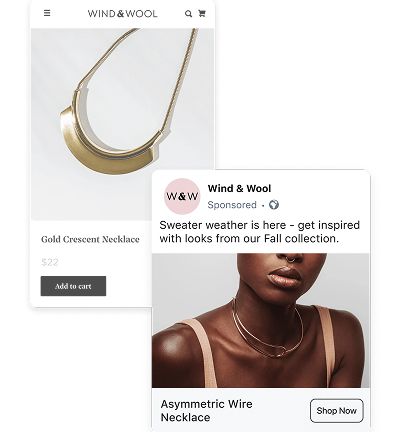
Task: Click the Sponsored label
Action: point(232,205)
